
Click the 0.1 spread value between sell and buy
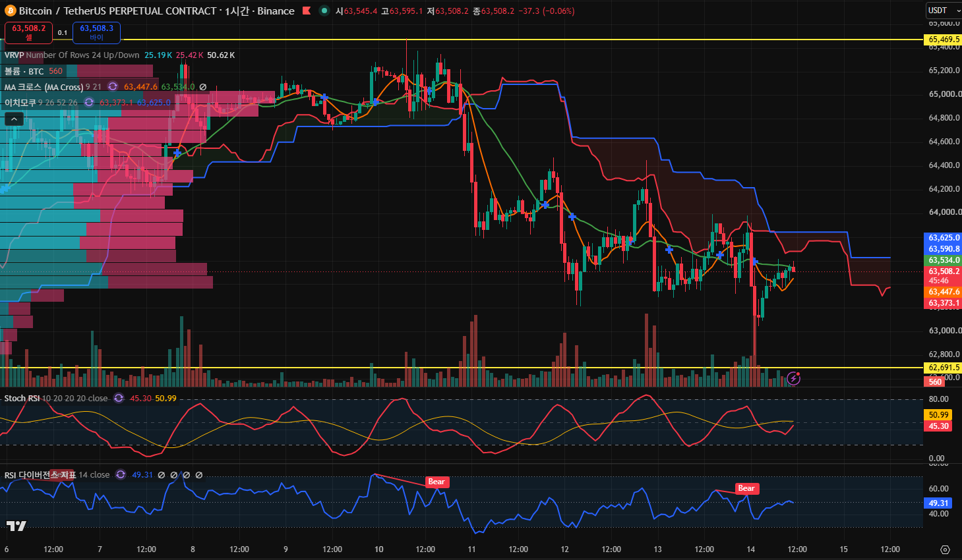(x=63, y=32)
